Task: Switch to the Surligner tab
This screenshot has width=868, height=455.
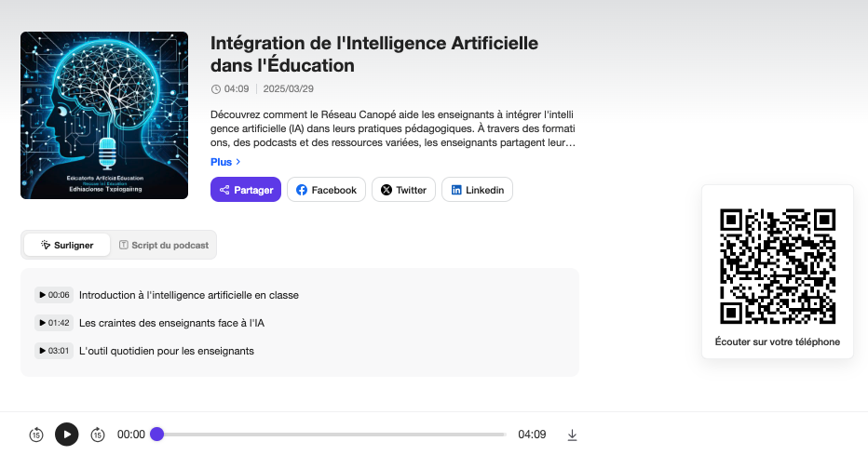Action: coord(67,245)
